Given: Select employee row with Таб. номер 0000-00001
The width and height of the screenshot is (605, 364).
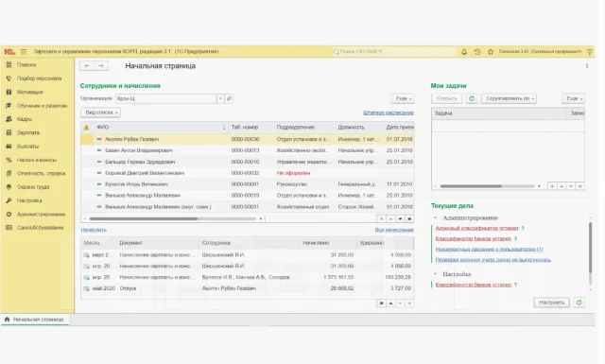Looking at the screenshot, I should point(248,184).
